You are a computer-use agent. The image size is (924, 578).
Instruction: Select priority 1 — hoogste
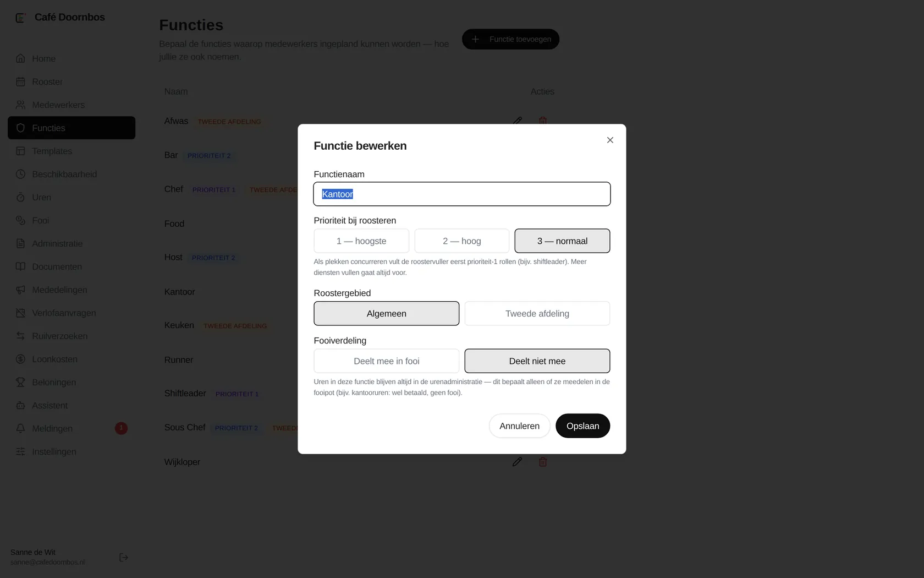(361, 241)
